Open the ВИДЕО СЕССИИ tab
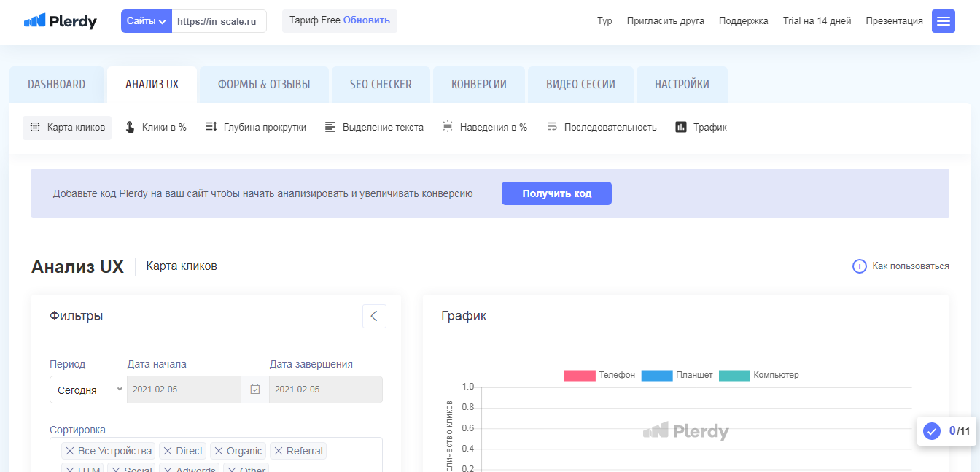Screen dimensions: 980x472 pyautogui.click(x=580, y=85)
